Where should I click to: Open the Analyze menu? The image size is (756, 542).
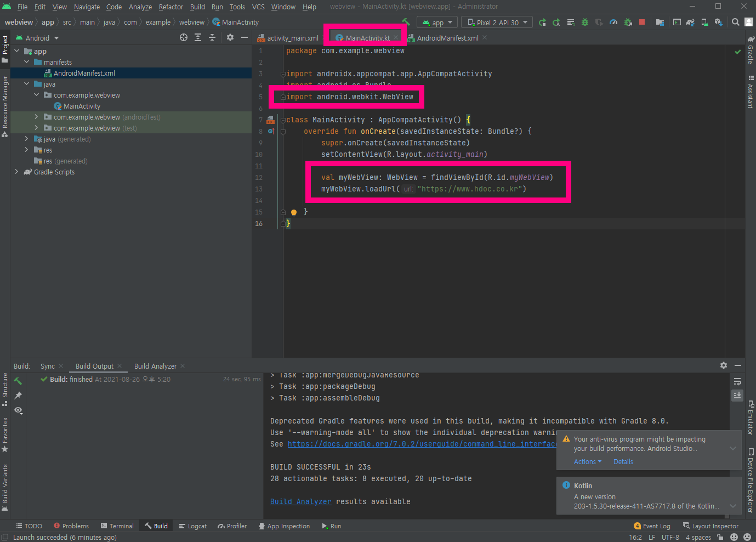click(140, 7)
